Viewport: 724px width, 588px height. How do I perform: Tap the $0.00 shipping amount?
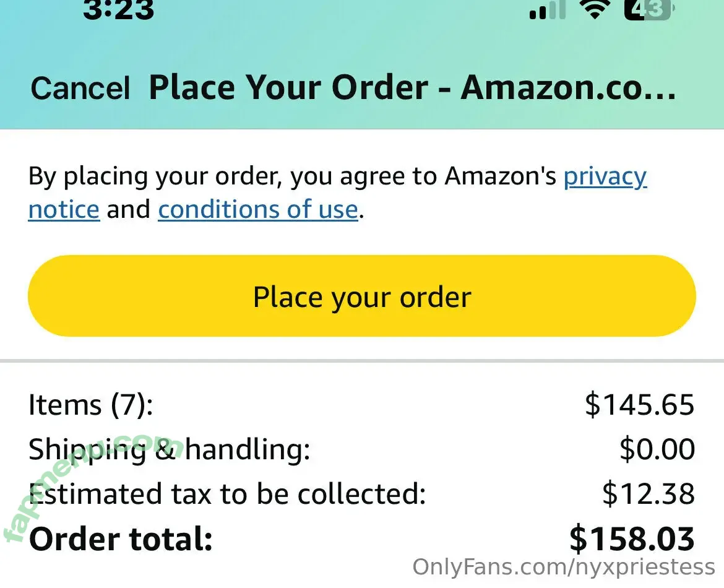pyautogui.click(x=657, y=450)
